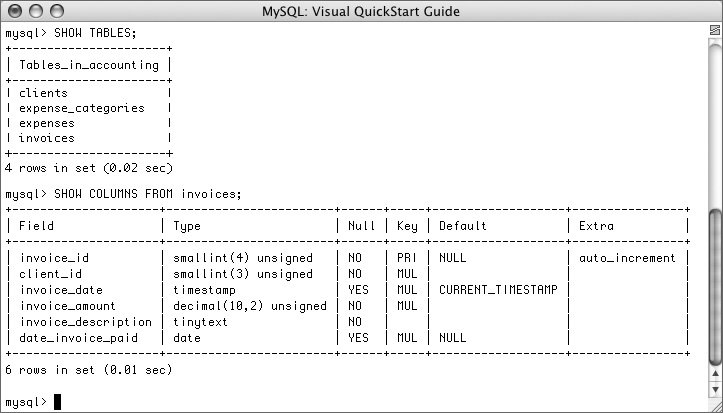Click the blinking cursor at mysql prompt
723x413 pixels.
pos(57,402)
